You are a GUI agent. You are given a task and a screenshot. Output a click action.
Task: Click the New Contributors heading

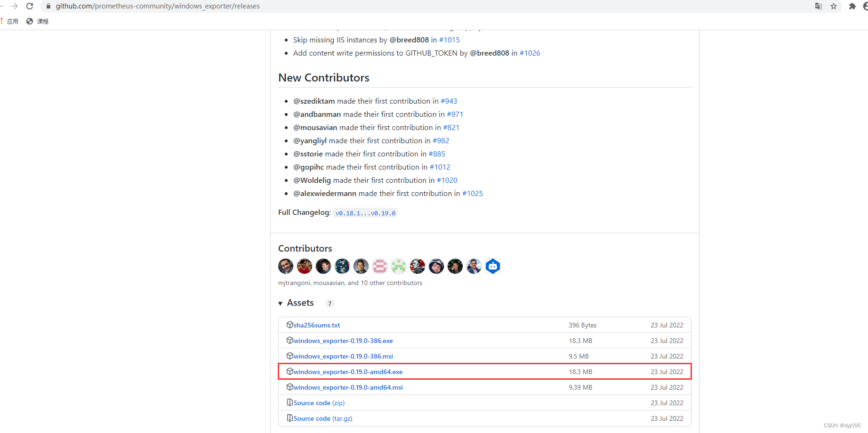tap(324, 78)
